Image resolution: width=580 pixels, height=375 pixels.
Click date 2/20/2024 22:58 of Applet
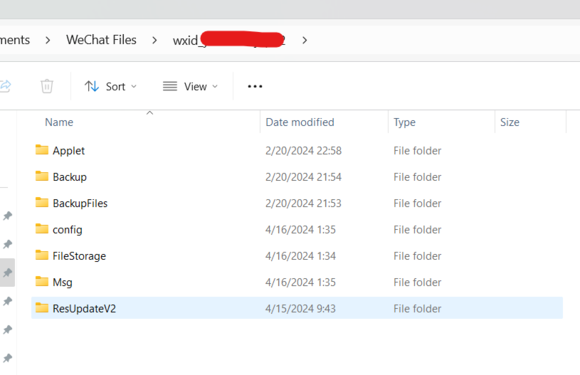303,151
